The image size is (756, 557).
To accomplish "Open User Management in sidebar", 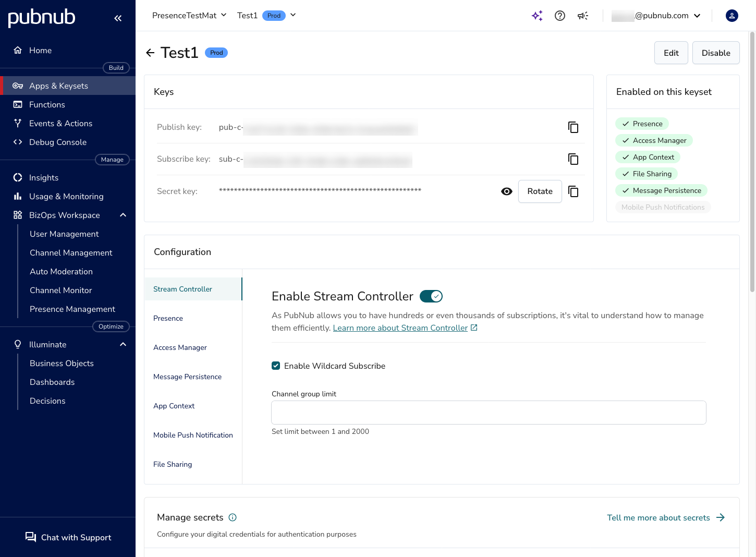I will [x=64, y=234].
